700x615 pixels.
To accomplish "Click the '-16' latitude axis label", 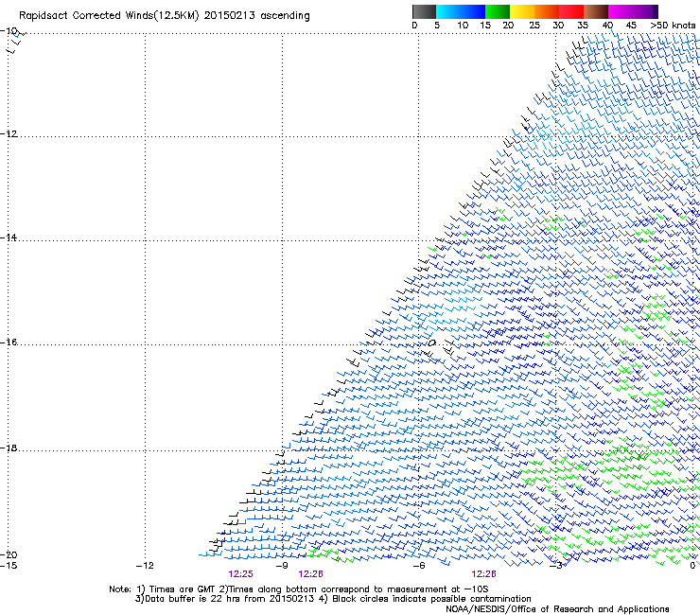I will (9, 343).
